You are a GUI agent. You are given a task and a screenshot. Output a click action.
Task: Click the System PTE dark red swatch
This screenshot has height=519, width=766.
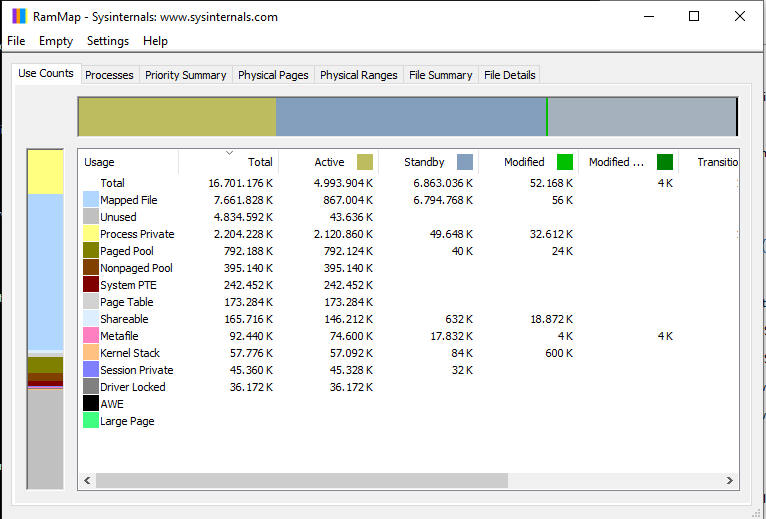91,285
